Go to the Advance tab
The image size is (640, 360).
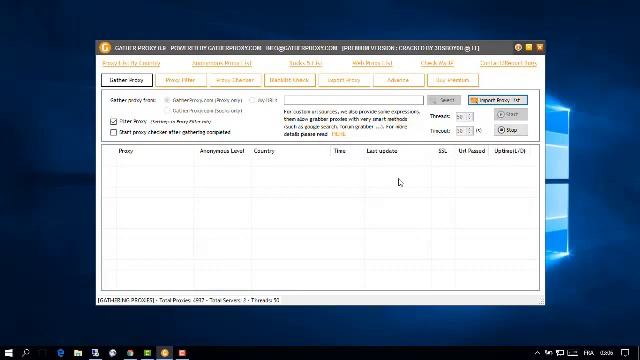coord(398,80)
